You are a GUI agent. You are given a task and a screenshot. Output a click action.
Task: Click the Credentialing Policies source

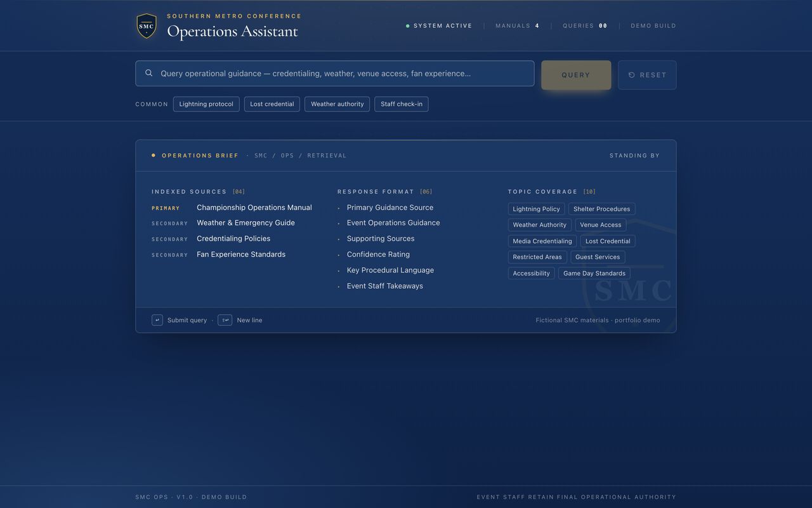[233, 239]
